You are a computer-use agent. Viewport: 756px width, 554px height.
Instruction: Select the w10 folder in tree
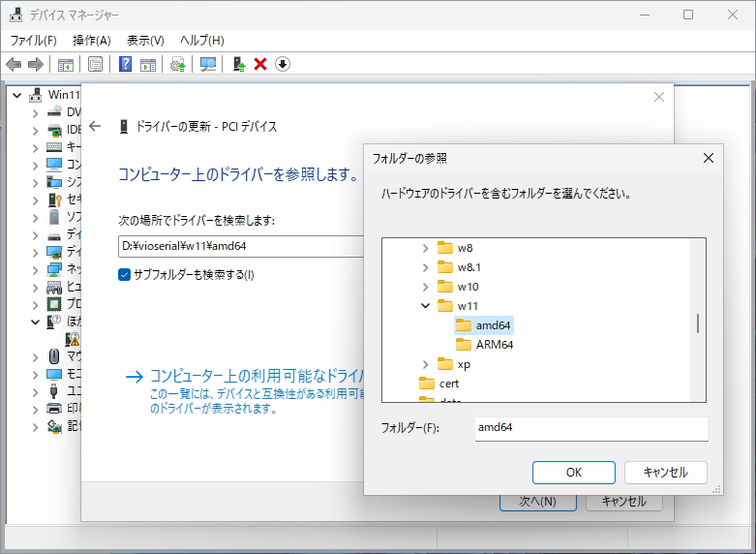click(458, 287)
